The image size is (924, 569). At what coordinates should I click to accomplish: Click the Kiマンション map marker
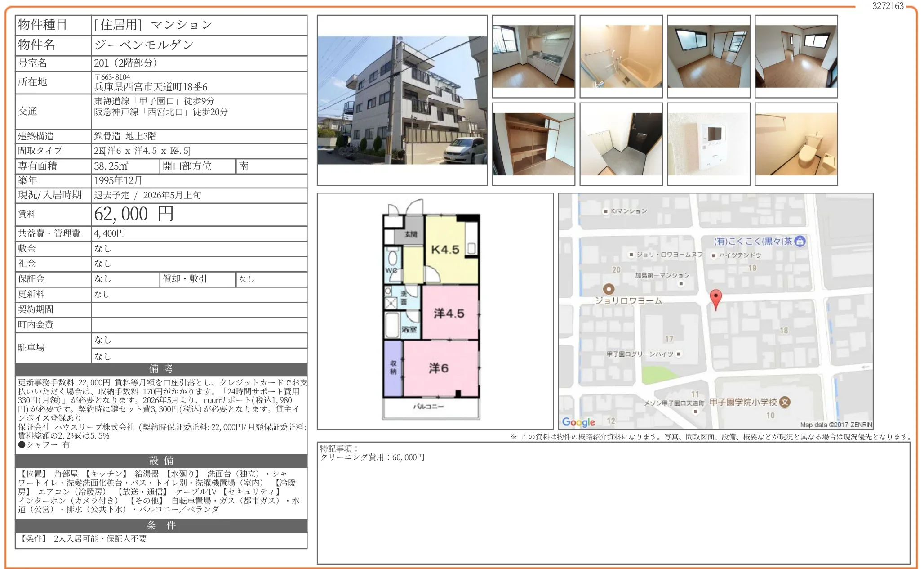tap(605, 211)
